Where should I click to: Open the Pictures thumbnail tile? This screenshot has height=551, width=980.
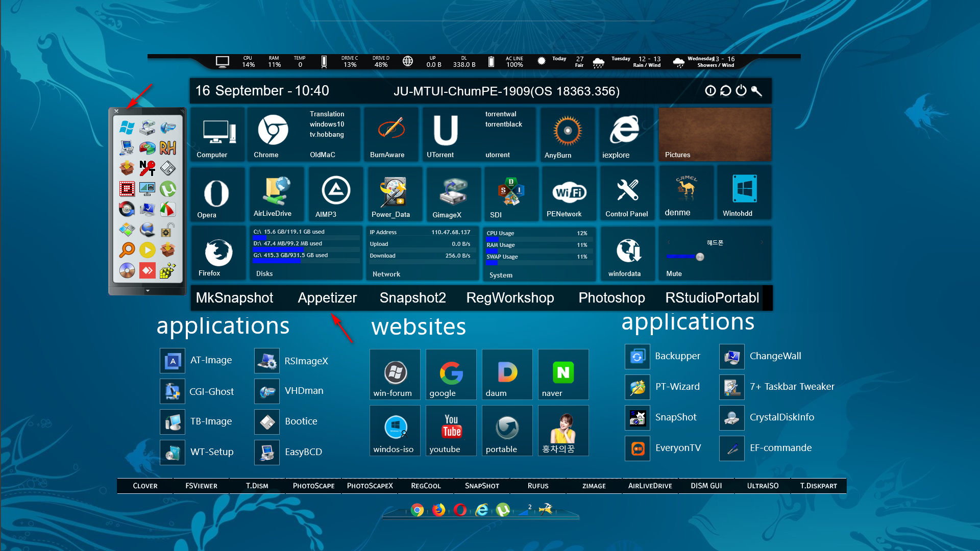[715, 134]
